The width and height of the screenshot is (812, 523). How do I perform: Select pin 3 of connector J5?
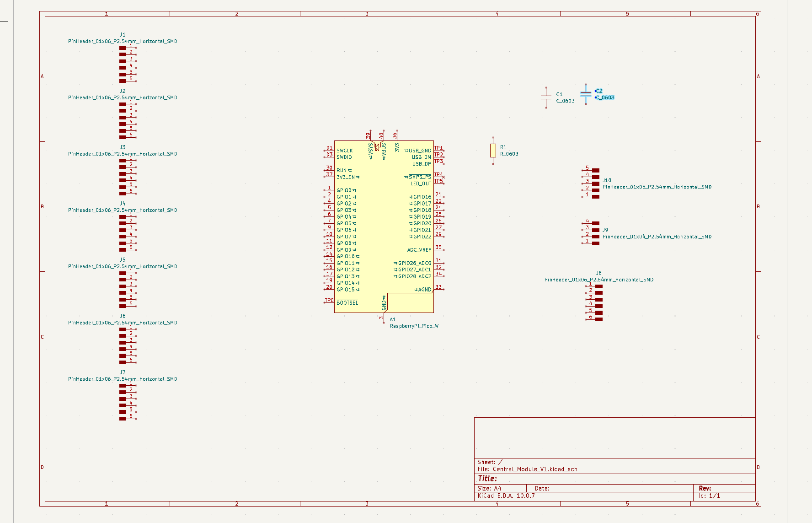coord(128,286)
